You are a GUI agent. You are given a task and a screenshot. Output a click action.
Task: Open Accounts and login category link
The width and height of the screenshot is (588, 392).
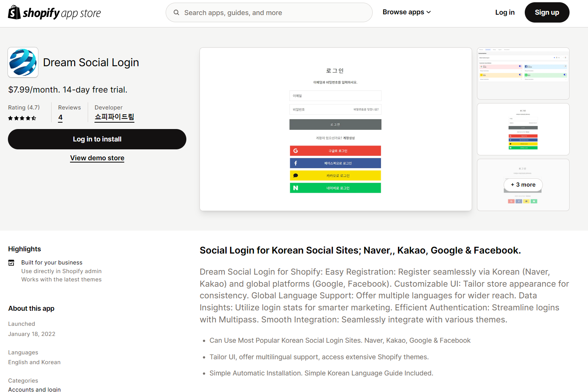click(35, 389)
